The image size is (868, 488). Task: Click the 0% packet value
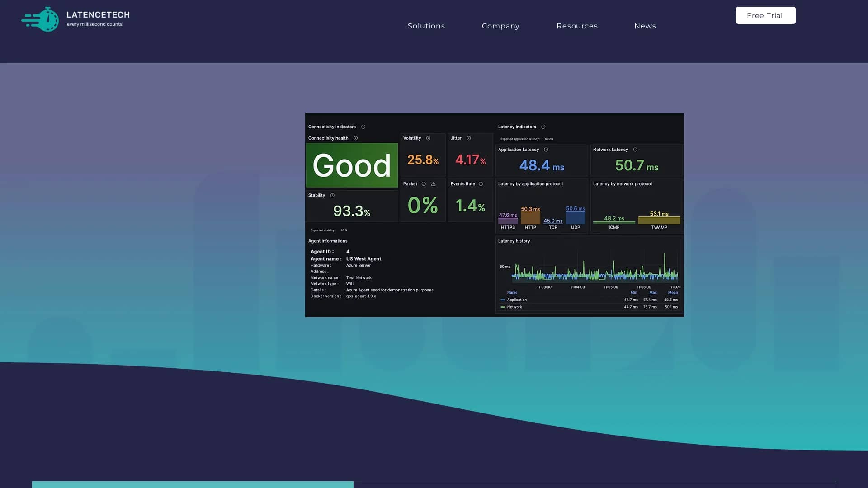click(423, 206)
